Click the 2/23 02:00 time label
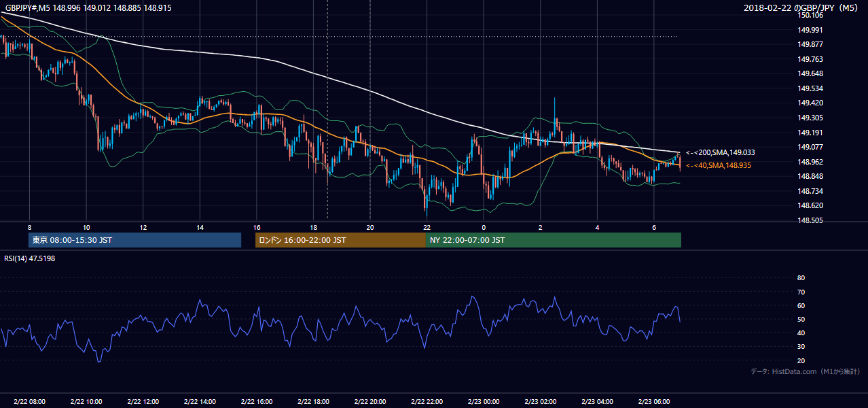 (x=541, y=402)
